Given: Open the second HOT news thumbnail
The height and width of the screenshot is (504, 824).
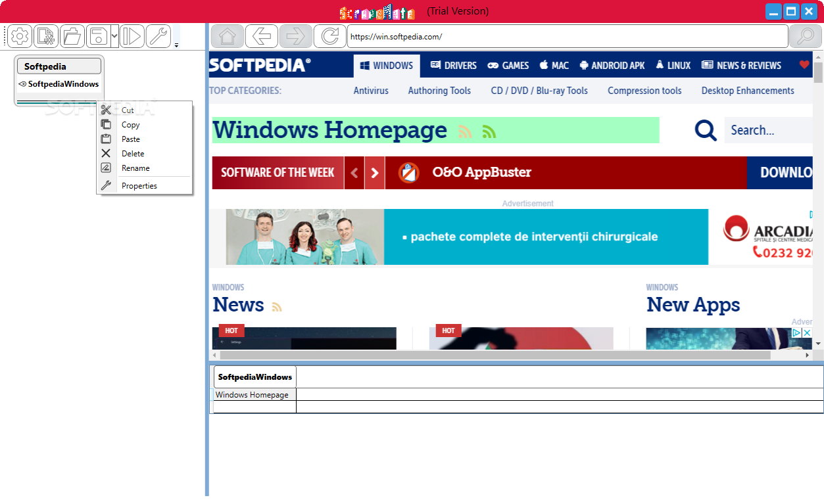Looking at the screenshot, I should point(521,338).
